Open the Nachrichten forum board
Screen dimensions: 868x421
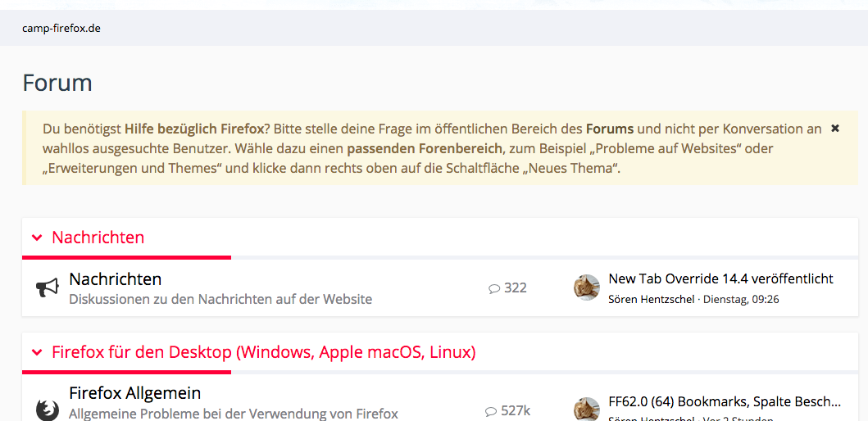click(x=115, y=279)
